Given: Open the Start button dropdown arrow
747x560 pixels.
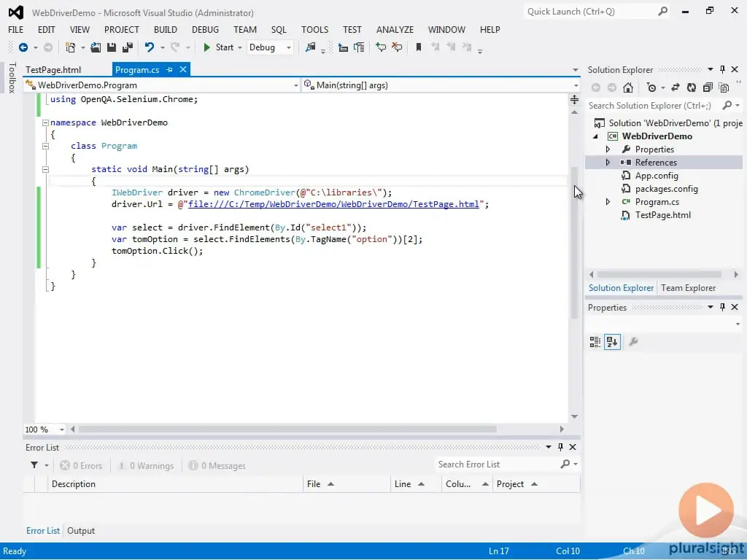Looking at the screenshot, I should coord(240,47).
